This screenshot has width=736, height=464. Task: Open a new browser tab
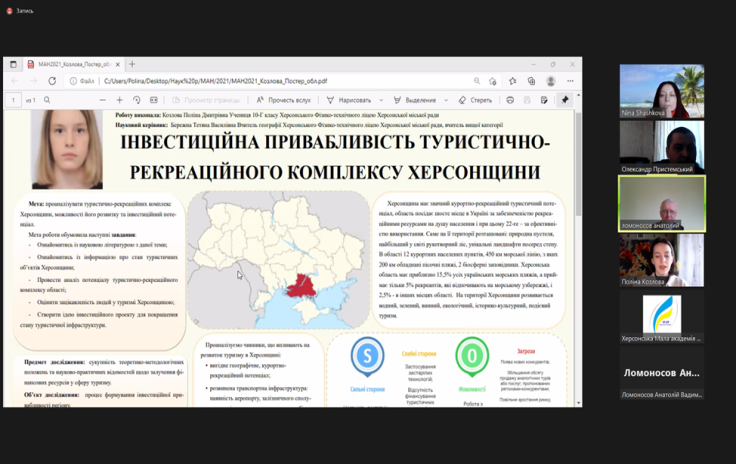click(132, 64)
